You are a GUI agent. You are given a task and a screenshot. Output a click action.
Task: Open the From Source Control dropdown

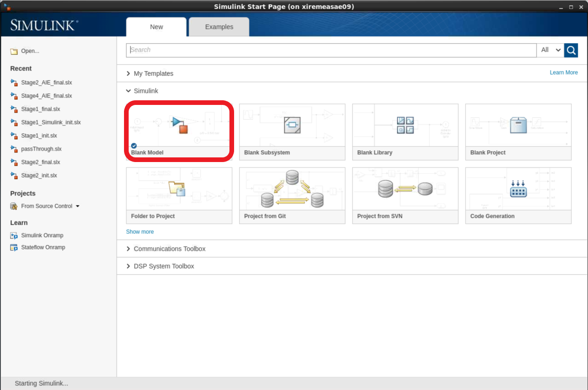pos(78,206)
